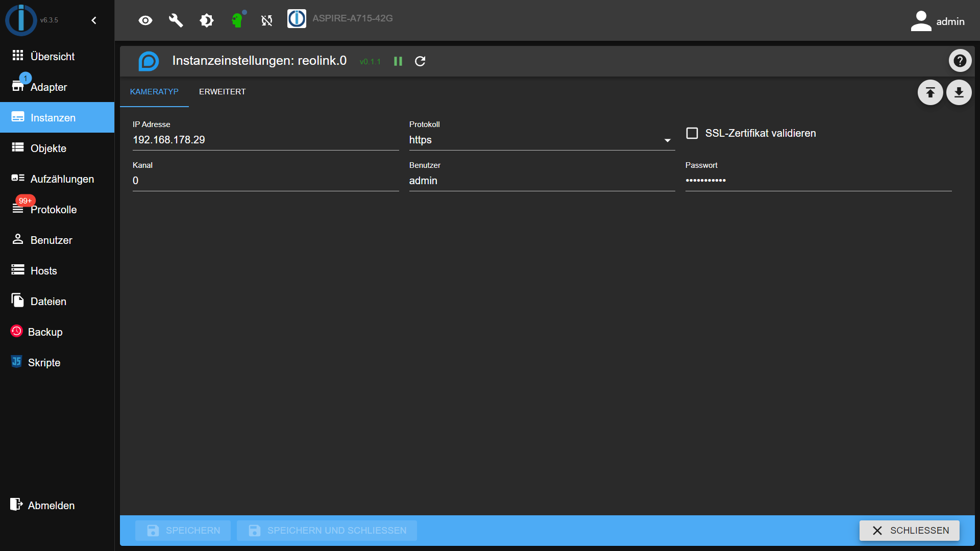The height and width of the screenshot is (551, 980).
Task: Open system settings wrench icon
Action: (176, 20)
